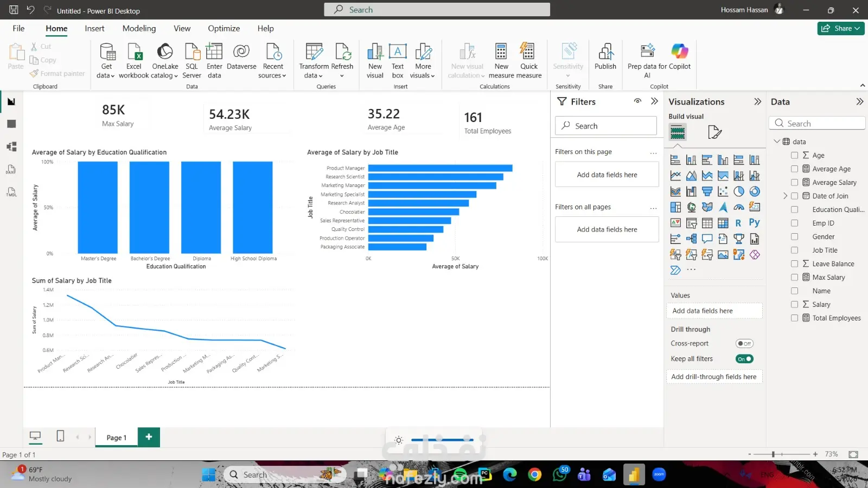
Task: Select the Leave Balance checkbox
Action: tap(794, 264)
